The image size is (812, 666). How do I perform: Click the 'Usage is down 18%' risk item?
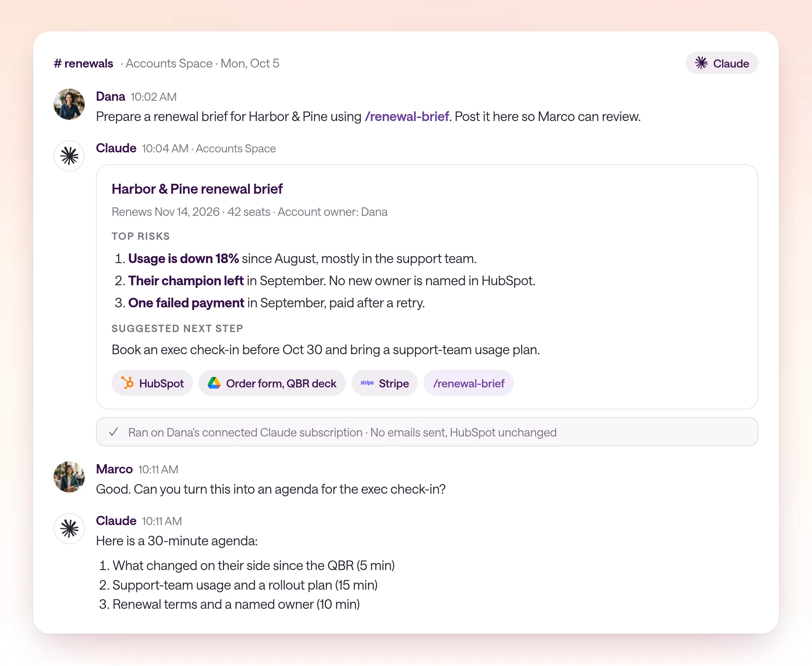click(296, 259)
